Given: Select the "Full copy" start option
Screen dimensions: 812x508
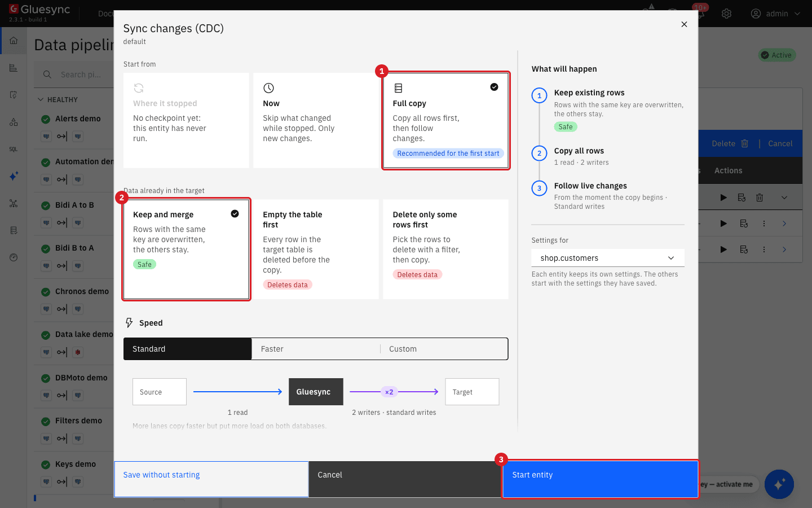Looking at the screenshot, I should [x=446, y=120].
